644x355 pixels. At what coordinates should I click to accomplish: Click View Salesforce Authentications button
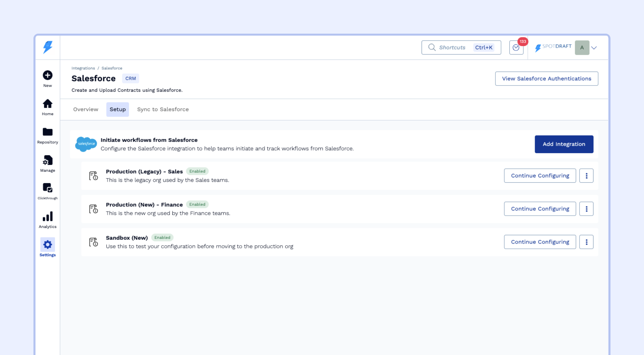[x=547, y=79]
